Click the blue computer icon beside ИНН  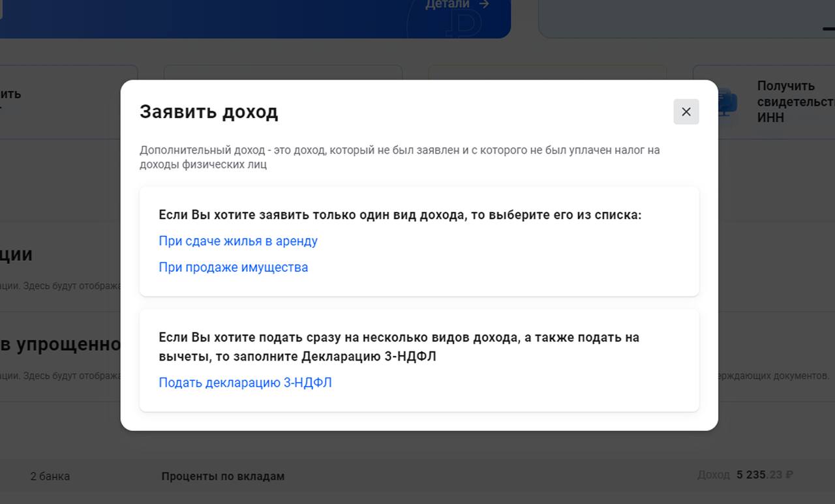tap(726, 102)
